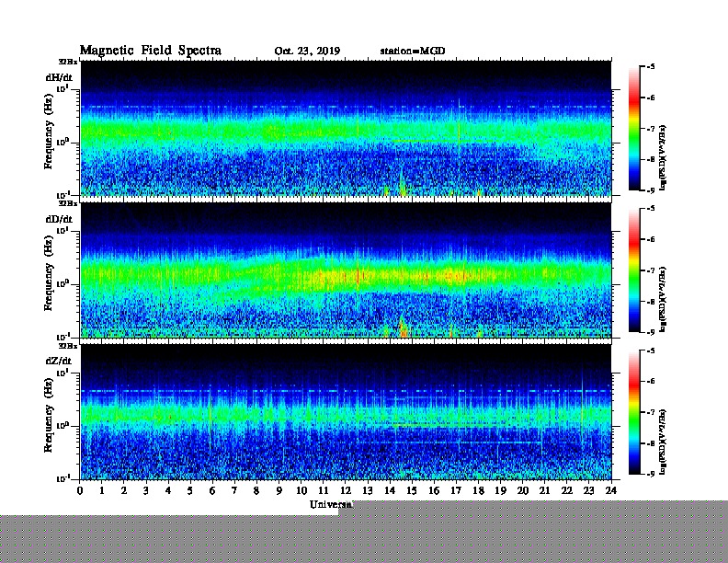Image resolution: width=728 pixels, height=563 pixels.
Task: Click the '-8' value on dZ/dt color bar
Action: pos(651,443)
